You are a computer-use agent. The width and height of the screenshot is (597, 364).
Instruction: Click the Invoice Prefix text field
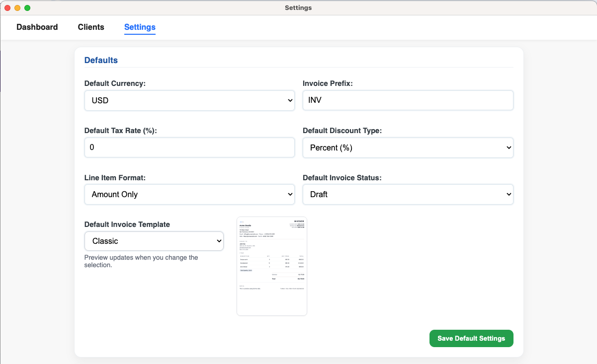click(x=408, y=100)
